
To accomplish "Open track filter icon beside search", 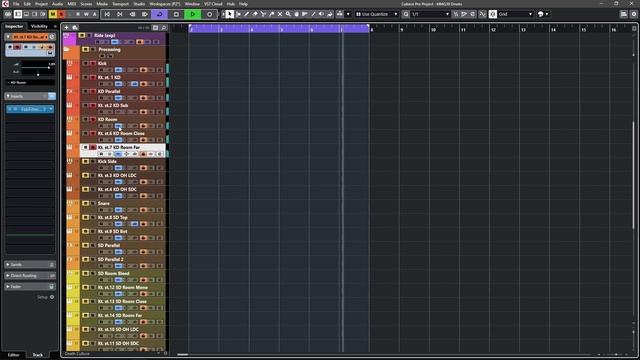I will (x=156, y=28).
